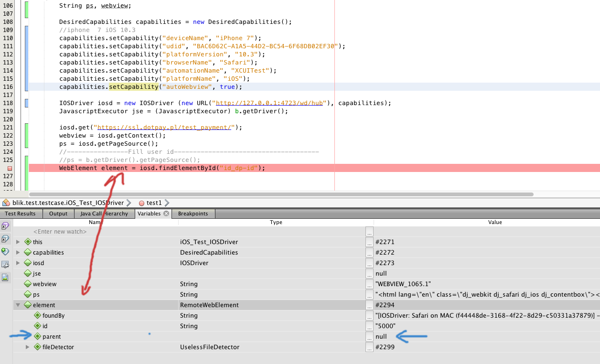Open the ... editor button for #2271
The image size is (600, 364).
click(x=369, y=242)
